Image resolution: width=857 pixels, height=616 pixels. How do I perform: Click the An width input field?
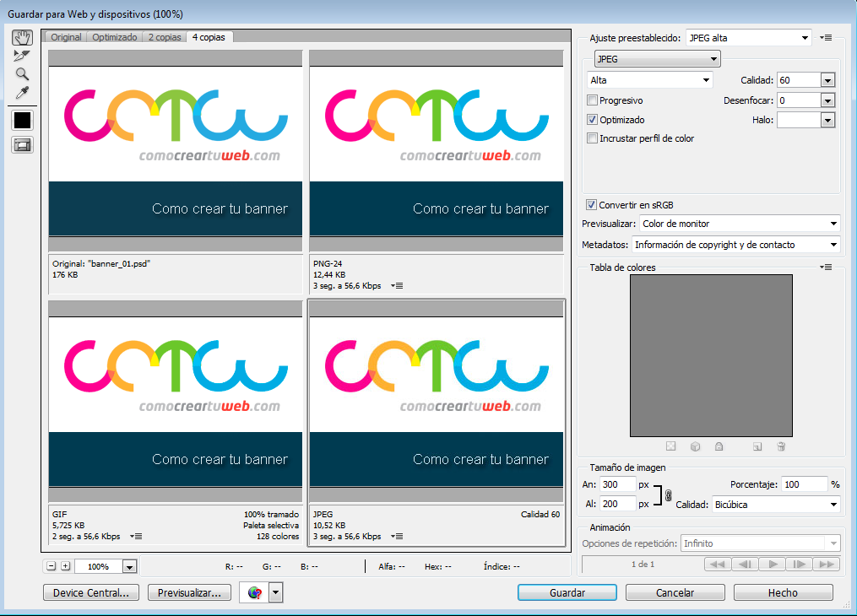617,484
